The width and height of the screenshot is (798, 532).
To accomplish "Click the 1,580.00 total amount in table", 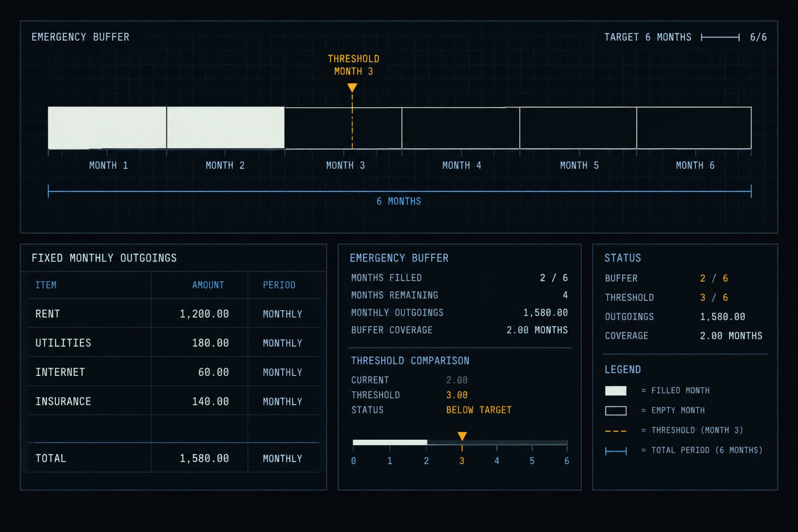I will click(204, 459).
